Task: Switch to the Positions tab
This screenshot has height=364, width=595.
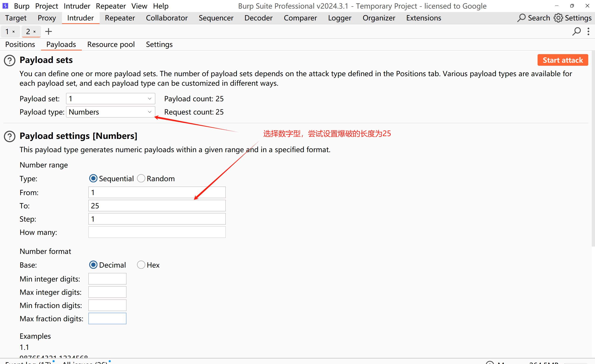Action: (20, 44)
